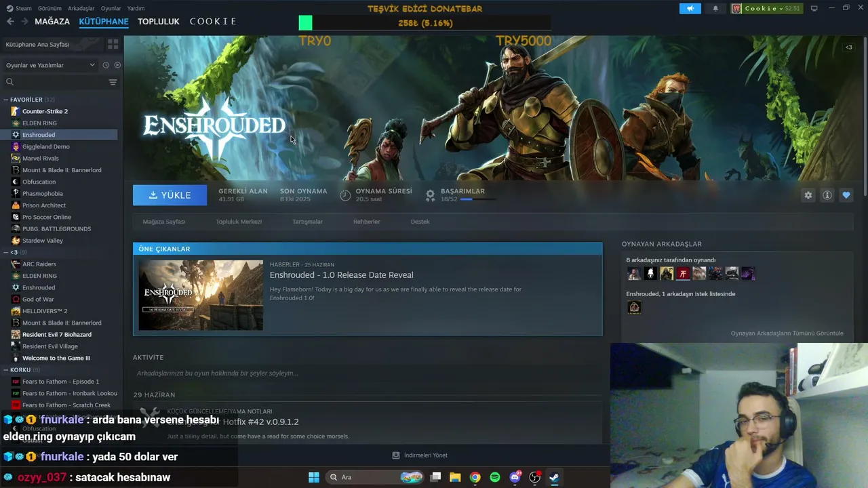The width and height of the screenshot is (868, 488).
Task: Select Prison Architect in the library
Action: point(44,205)
